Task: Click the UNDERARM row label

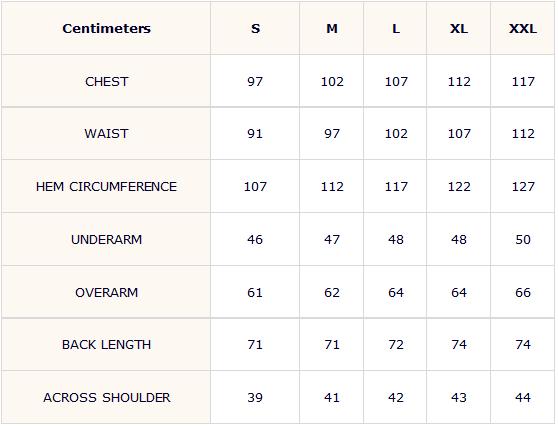Action: coord(106,239)
